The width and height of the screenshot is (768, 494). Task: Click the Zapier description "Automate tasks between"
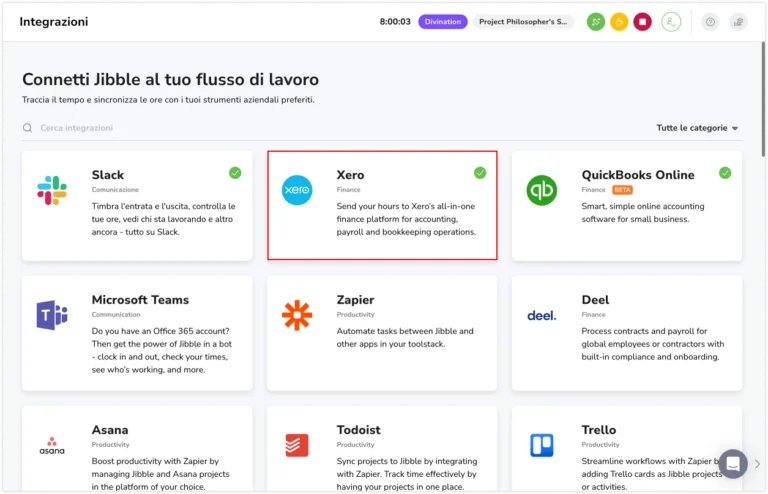click(405, 337)
